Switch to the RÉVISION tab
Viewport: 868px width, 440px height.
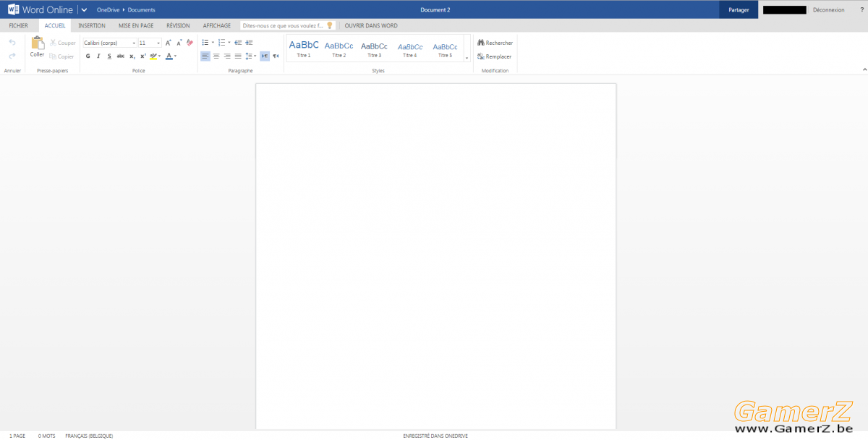point(178,25)
